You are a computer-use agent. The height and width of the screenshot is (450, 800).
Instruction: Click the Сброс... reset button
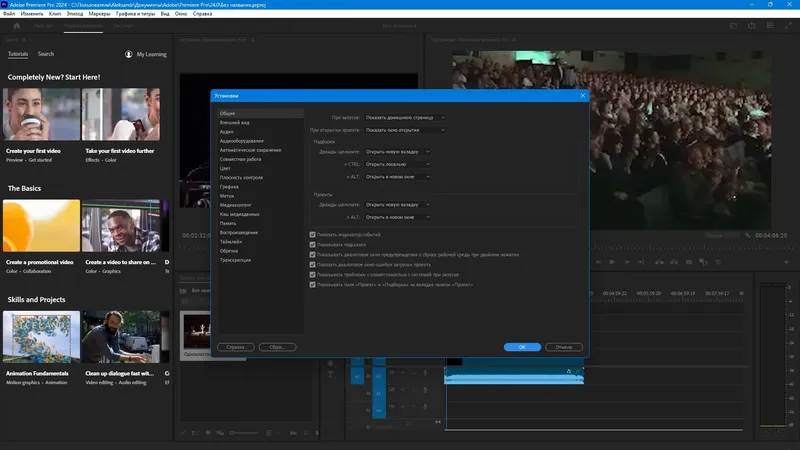click(x=277, y=347)
